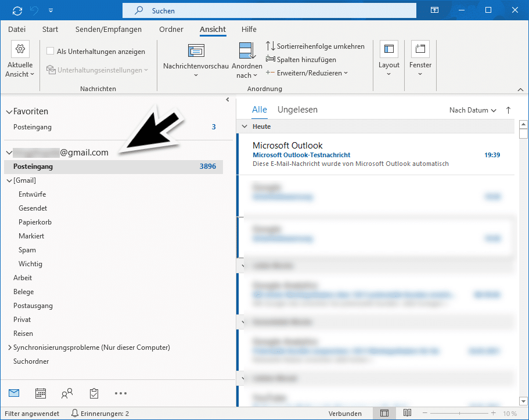Collapse the gmail.com account folder tree

pos(9,153)
